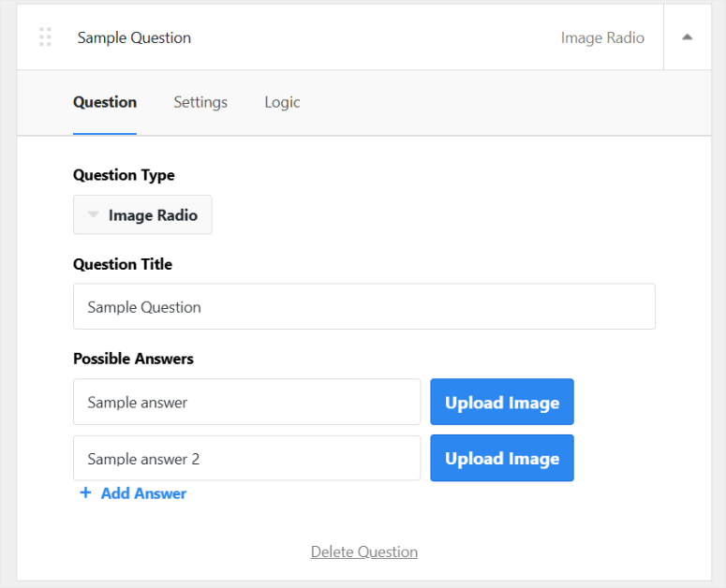The width and height of the screenshot is (726, 588).
Task: Click the 'Sample answer' text field
Action: pyautogui.click(x=246, y=402)
